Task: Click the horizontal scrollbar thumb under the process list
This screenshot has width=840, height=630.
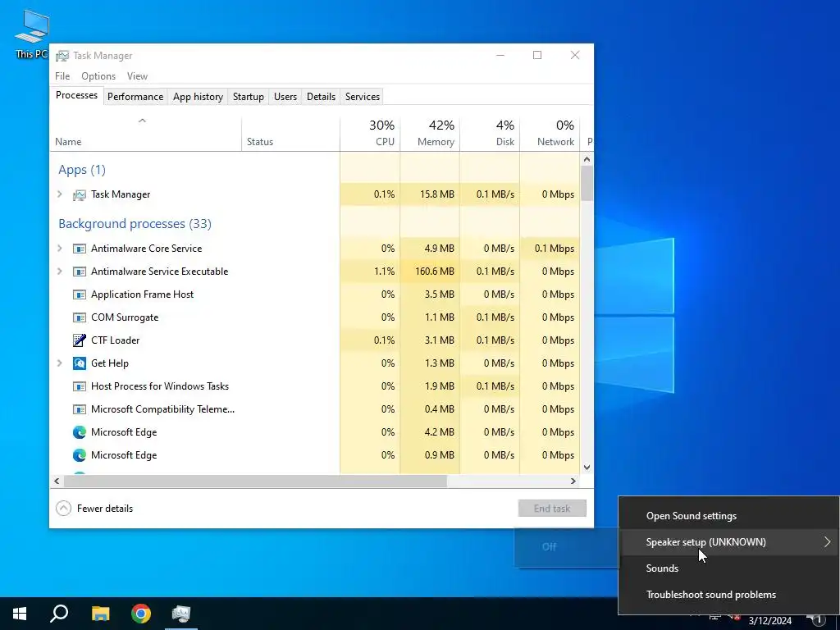Action: (255, 481)
